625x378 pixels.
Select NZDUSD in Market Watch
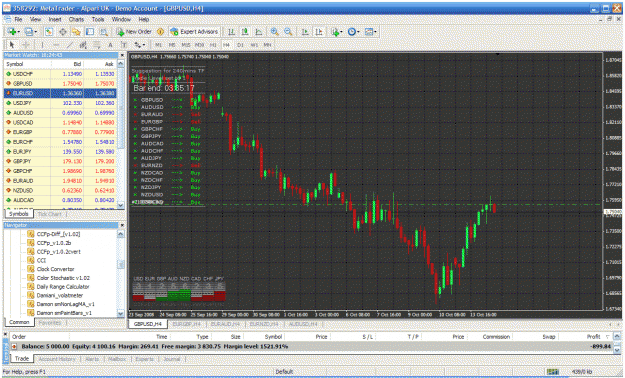[x=60, y=191]
